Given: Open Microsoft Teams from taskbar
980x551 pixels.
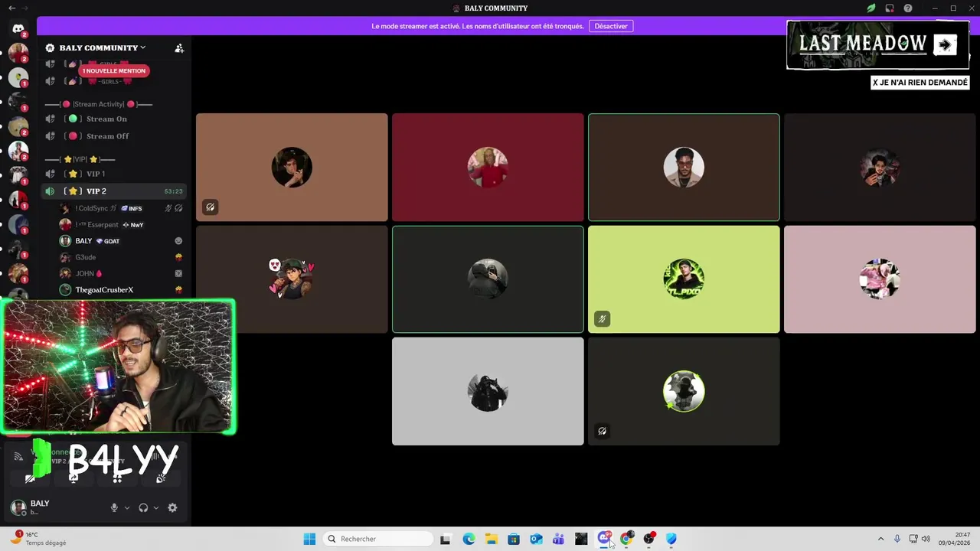Looking at the screenshot, I should 559,539.
